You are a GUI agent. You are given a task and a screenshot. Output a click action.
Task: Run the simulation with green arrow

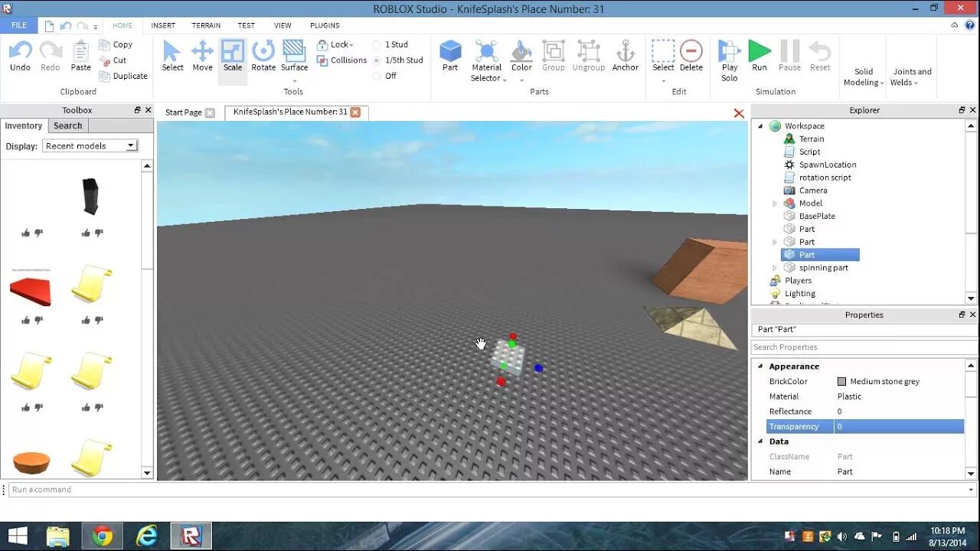coord(759,51)
